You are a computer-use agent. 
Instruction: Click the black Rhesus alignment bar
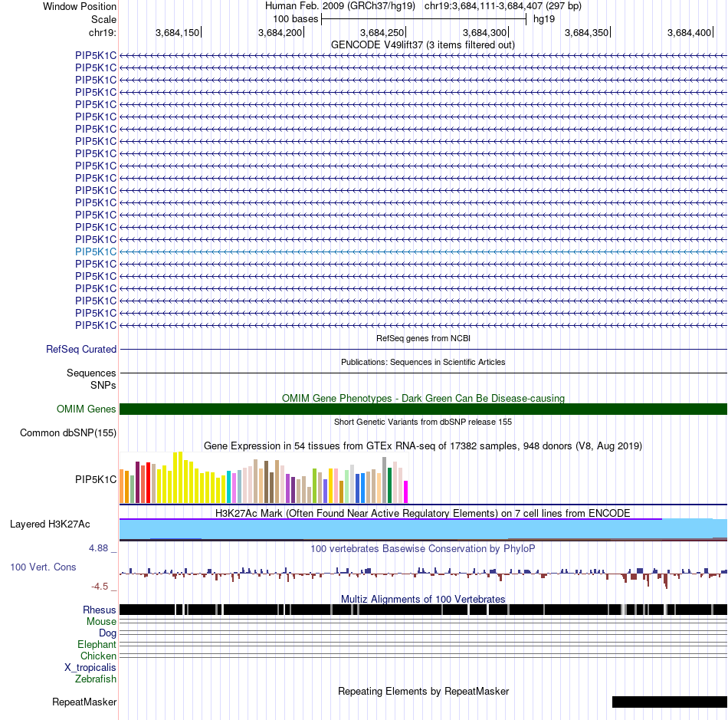[423, 610]
